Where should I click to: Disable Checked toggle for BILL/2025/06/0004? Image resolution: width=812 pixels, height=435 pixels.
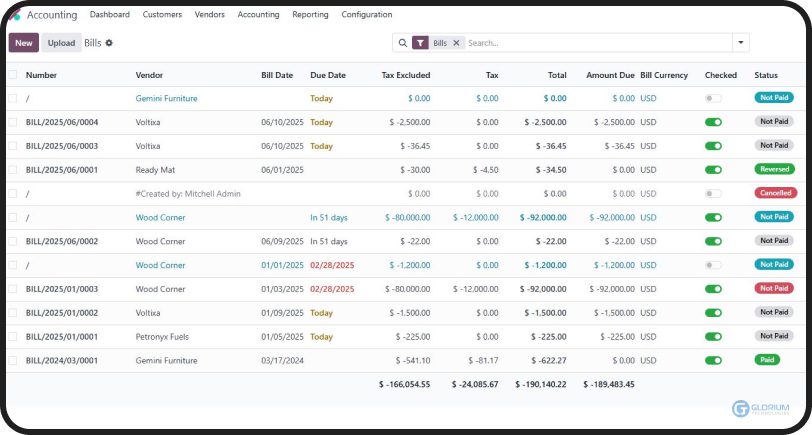click(x=713, y=122)
